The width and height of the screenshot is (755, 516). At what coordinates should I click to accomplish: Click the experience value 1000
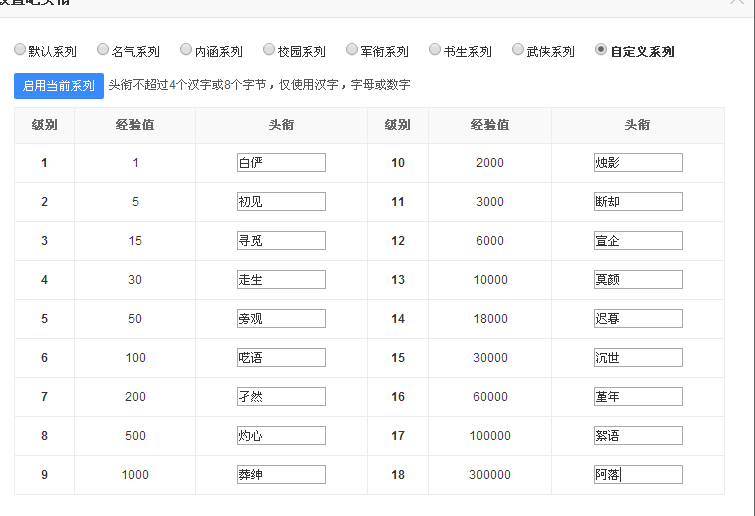coord(135,475)
